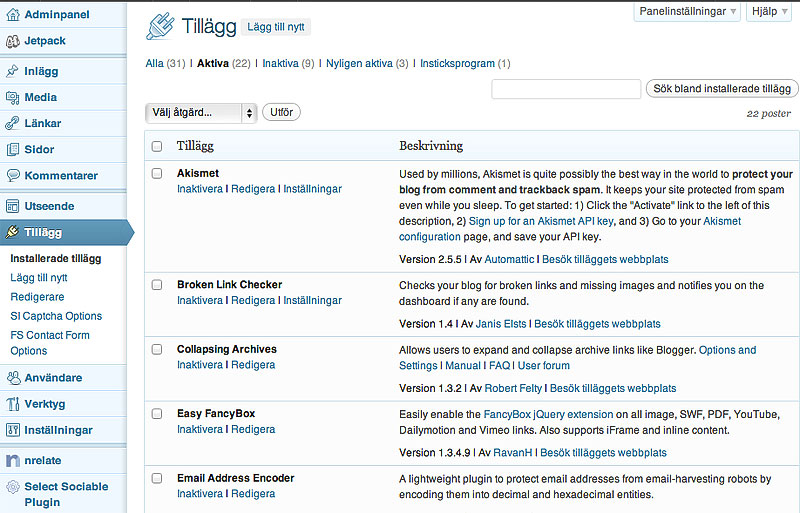Show the Inaktiva plugins filter
Screen dimensions: 800x513
280,63
